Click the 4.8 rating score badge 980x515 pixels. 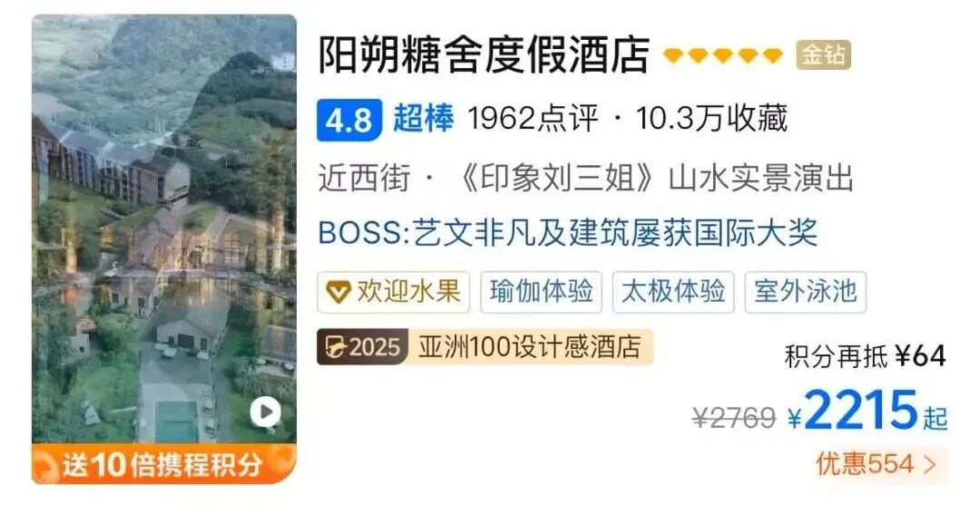pos(349,120)
